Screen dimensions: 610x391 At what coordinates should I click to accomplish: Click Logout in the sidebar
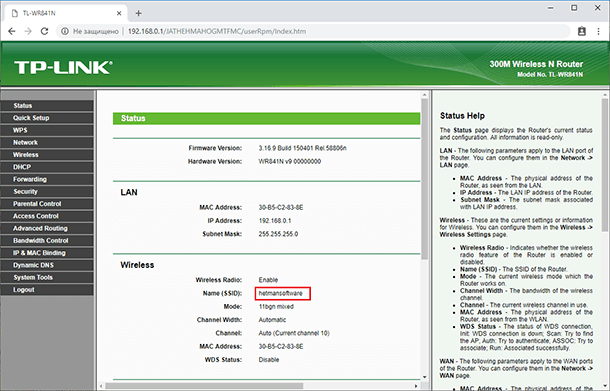pyautogui.click(x=47, y=290)
